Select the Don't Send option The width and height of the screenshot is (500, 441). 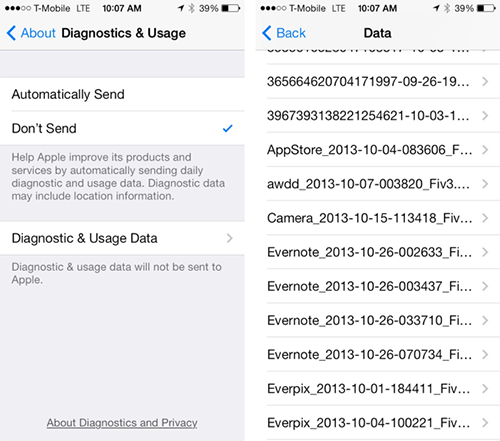122,128
